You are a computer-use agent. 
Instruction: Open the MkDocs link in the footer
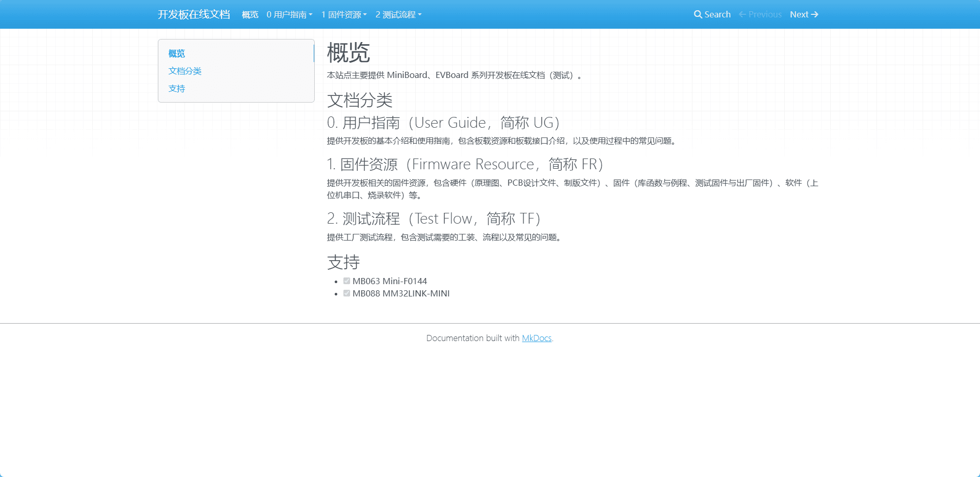pyautogui.click(x=536, y=338)
